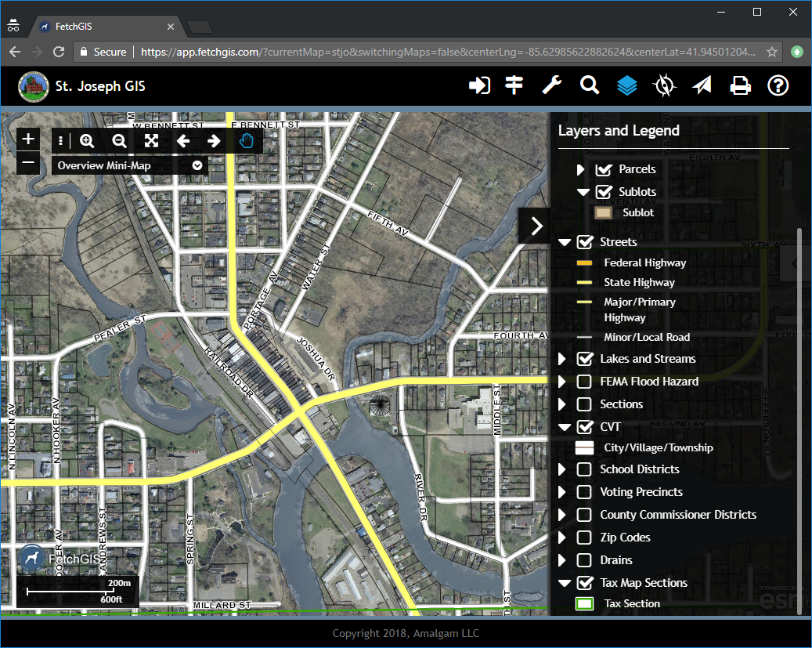Click the wrench tools icon
This screenshot has width=812, height=648.
click(552, 85)
